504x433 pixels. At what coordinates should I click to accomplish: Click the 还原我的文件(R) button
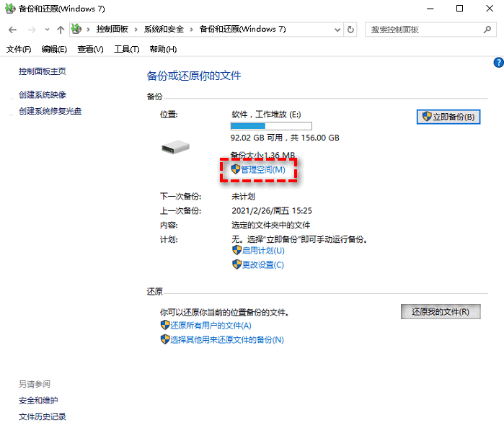point(440,312)
